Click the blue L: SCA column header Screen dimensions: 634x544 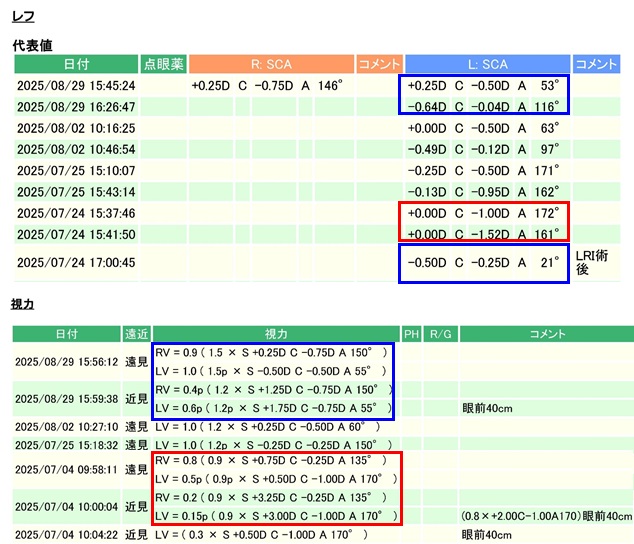coord(487,64)
